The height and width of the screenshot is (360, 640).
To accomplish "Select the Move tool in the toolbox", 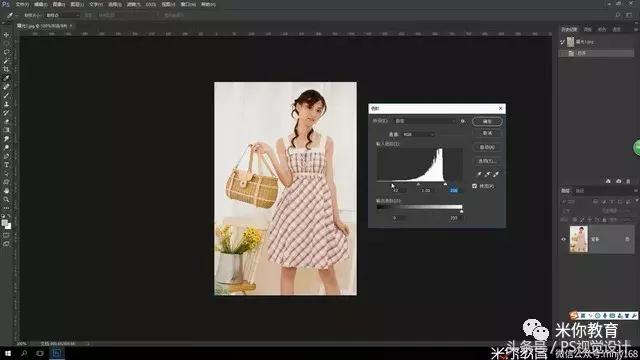I will tap(6, 35).
